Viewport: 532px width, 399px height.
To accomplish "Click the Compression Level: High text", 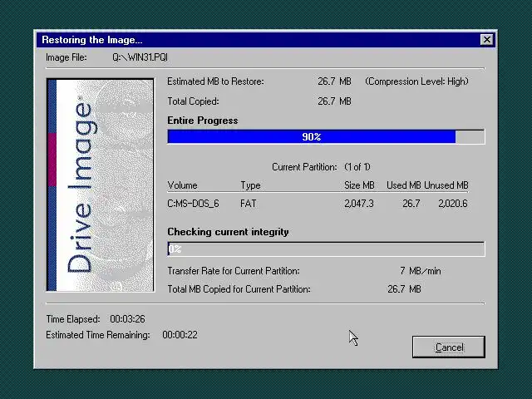I will 416,81.
